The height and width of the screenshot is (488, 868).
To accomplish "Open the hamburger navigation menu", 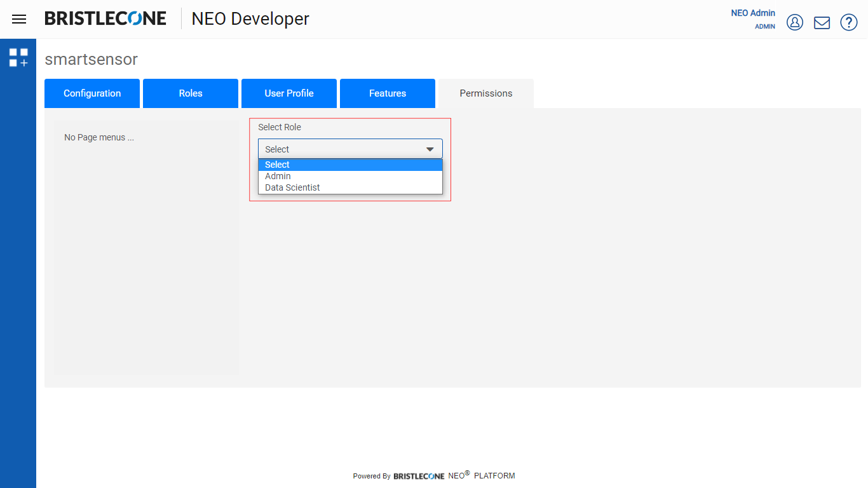I will click(x=19, y=19).
